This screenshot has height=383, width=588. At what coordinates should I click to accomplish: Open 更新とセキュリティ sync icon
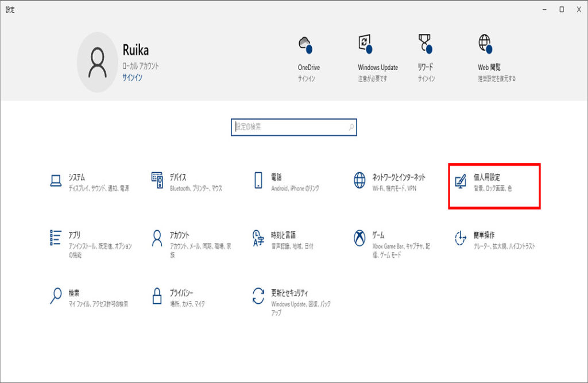(258, 296)
